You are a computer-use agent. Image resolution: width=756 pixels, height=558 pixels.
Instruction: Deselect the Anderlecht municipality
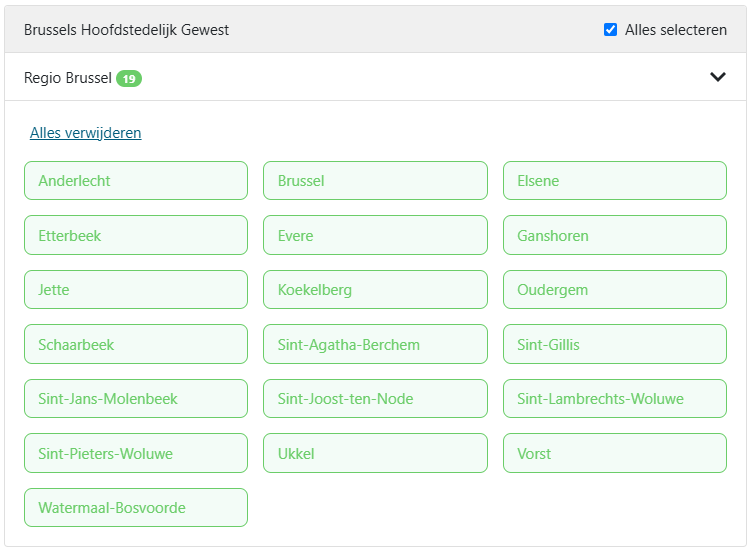click(136, 181)
